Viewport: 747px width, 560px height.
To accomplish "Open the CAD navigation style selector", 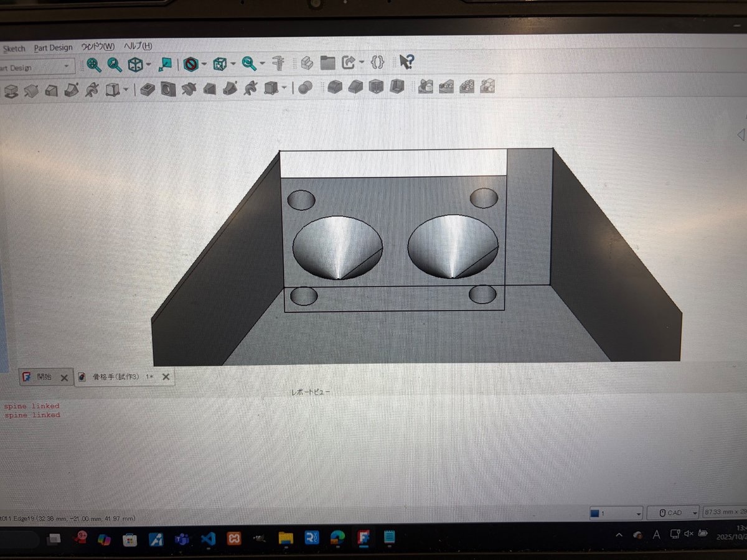I will click(673, 513).
